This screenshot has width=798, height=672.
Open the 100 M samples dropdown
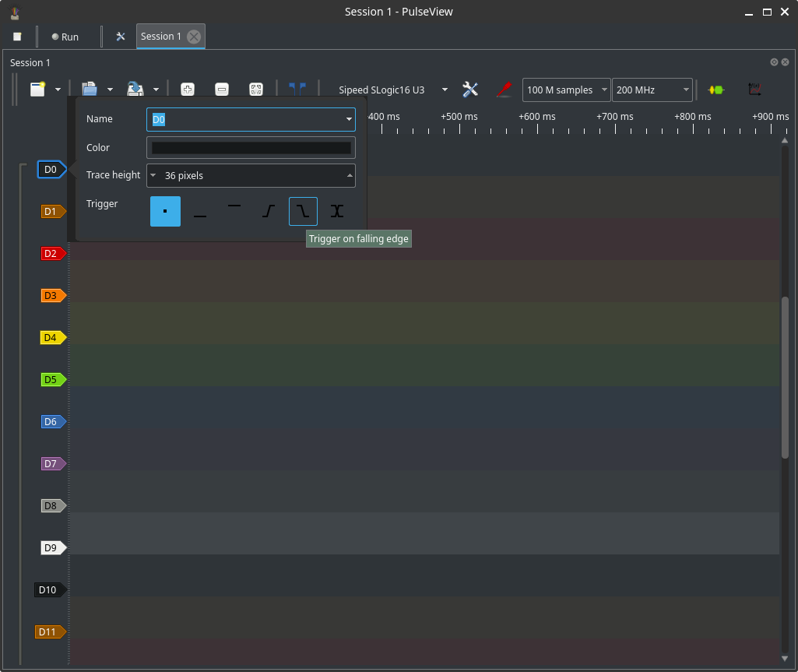click(x=566, y=90)
